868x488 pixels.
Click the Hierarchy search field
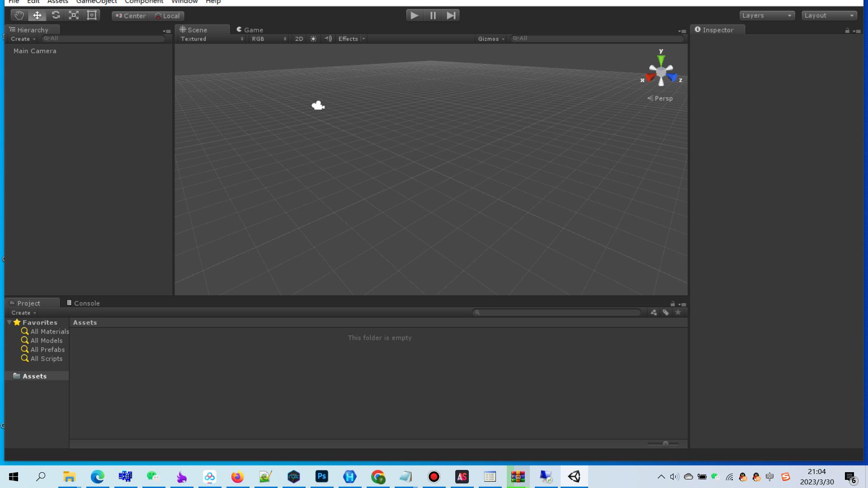(103, 39)
